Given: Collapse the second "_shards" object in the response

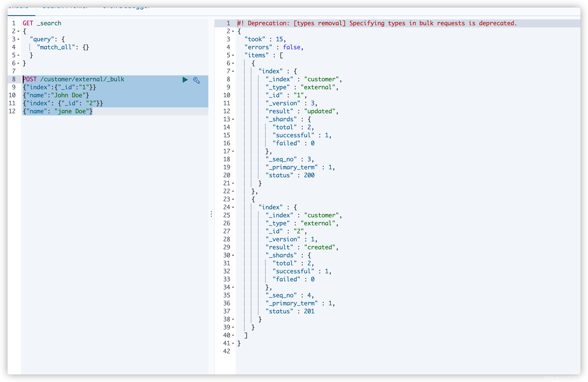Looking at the screenshot, I should coord(233,255).
